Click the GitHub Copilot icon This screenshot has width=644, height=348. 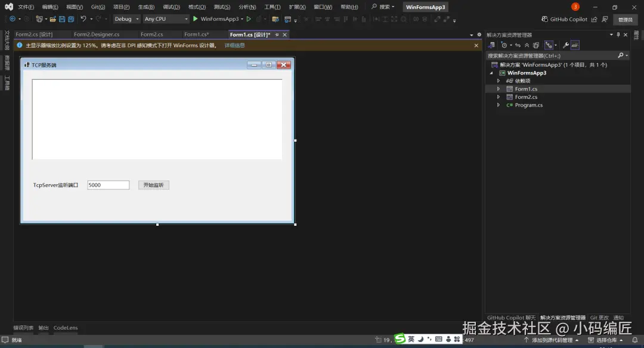click(x=545, y=19)
